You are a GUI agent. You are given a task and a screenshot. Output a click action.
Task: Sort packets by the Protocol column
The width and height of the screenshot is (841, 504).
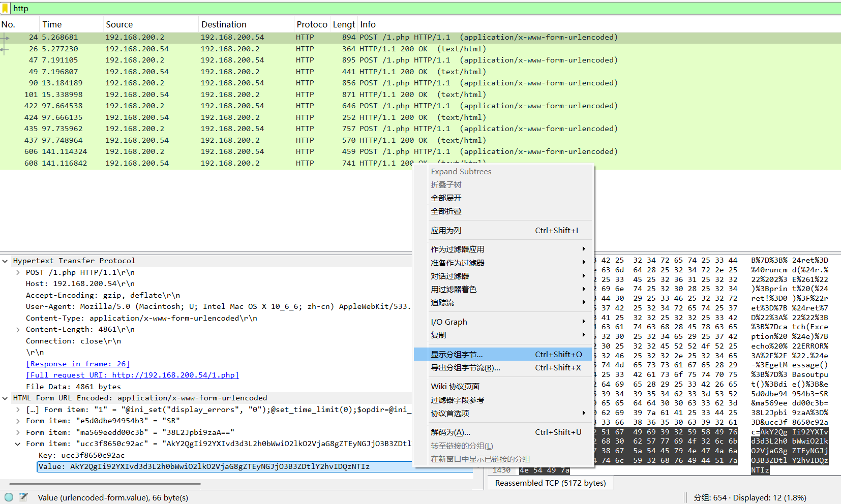pyautogui.click(x=312, y=24)
